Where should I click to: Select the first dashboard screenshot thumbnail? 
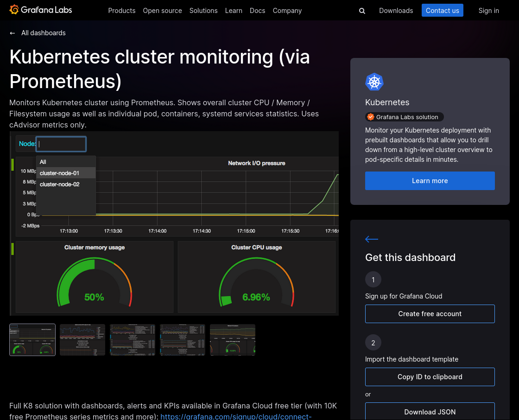click(32, 340)
